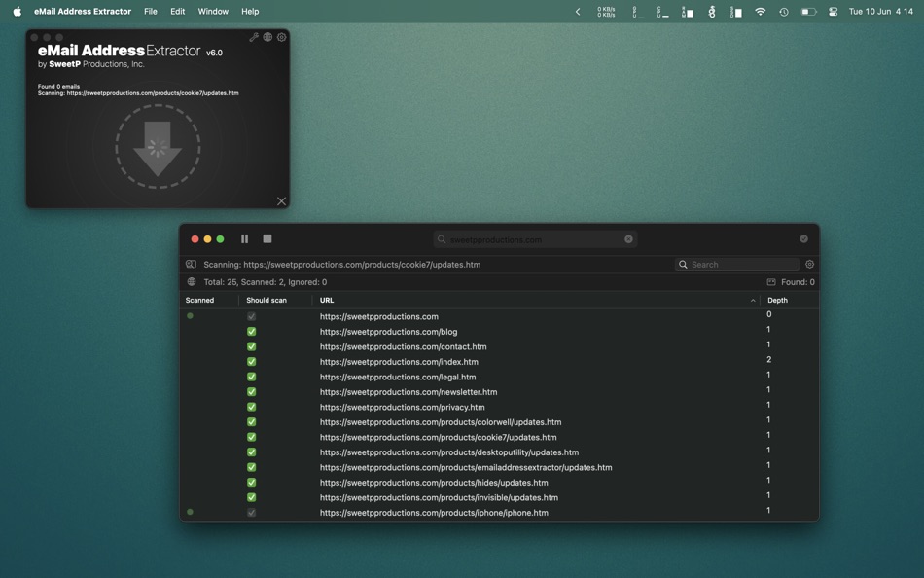This screenshot has width=924, height=578.
Task: Pause the scan with the pause button
Action: (x=244, y=238)
